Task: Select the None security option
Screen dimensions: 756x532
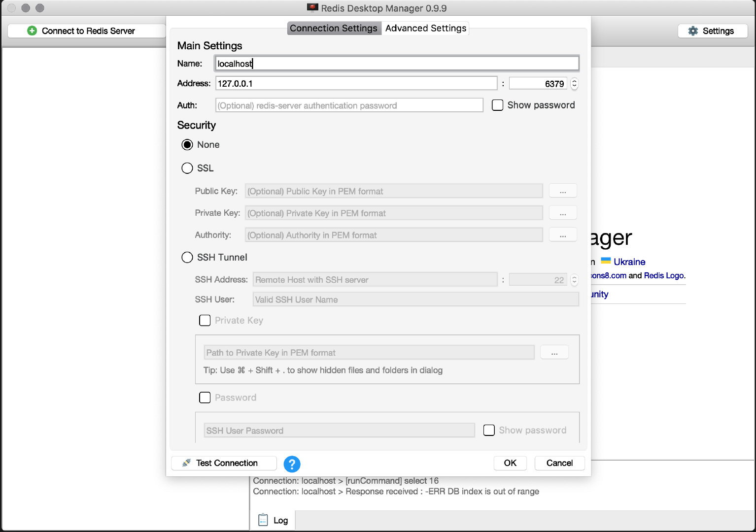Action: click(187, 145)
